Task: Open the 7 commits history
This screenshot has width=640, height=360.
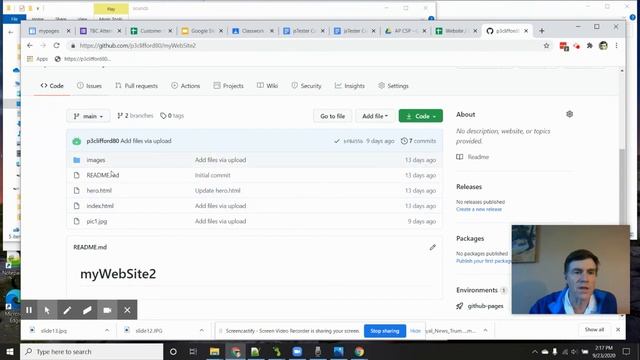Action: pyautogui.click(x=418, y=141)
